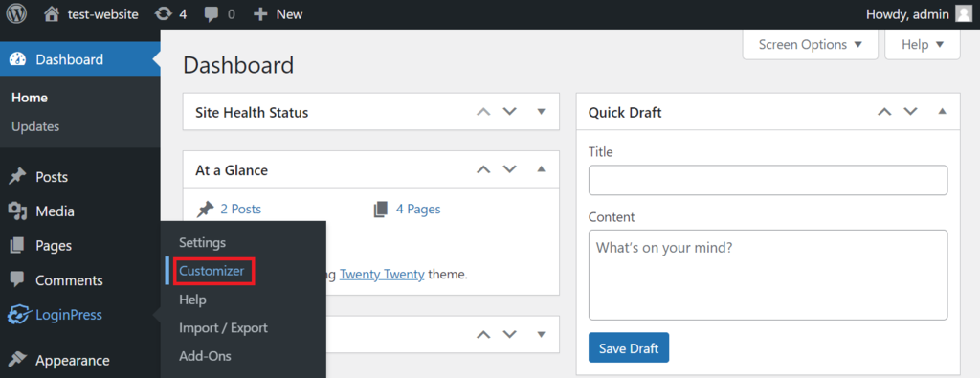Choose Import / Export submenu item
This screenshot has height=378, width=980.
[223, 327]
